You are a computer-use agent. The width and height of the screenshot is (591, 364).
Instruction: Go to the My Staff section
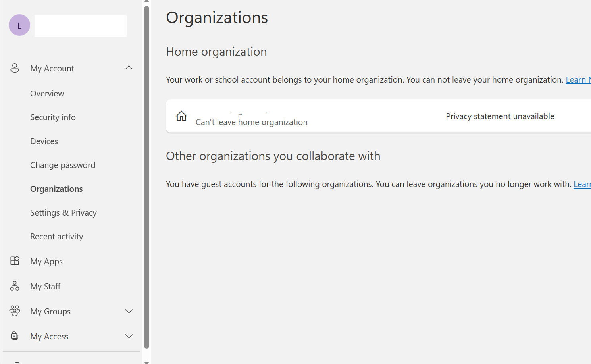click(x=45, y=287)
